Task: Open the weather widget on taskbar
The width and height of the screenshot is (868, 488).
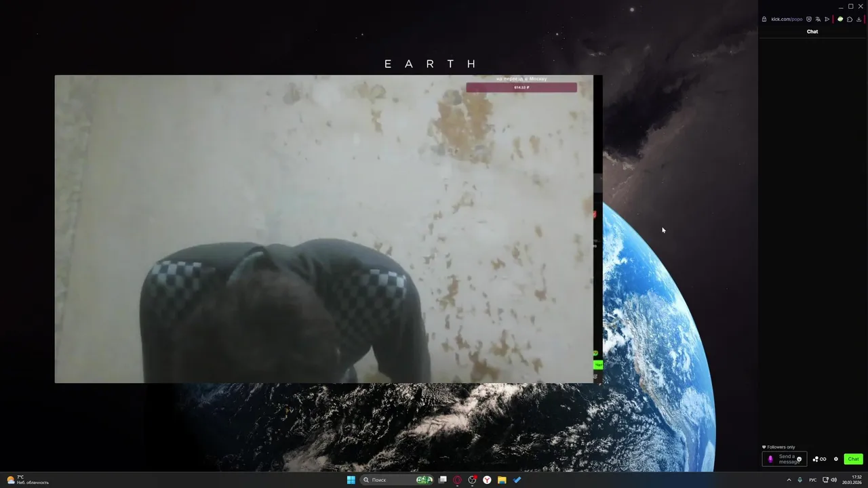Action: pos(28,480)
